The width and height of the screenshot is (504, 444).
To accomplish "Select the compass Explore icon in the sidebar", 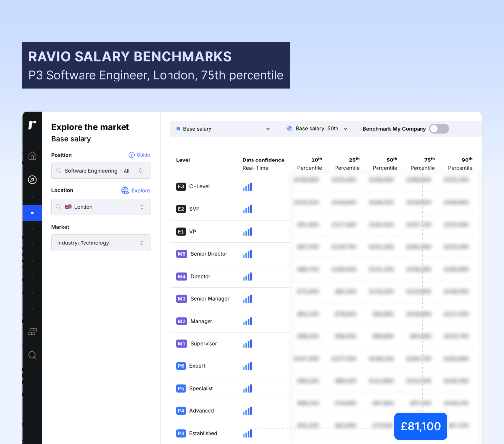I will click(x=32, y=180).
